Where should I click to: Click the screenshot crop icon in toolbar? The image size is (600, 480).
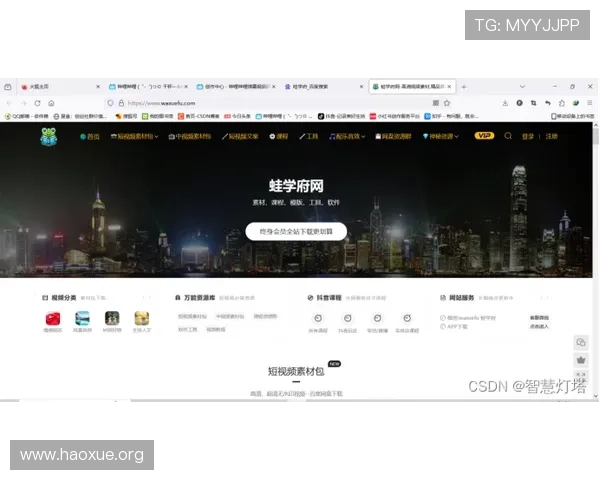(533, 103)
